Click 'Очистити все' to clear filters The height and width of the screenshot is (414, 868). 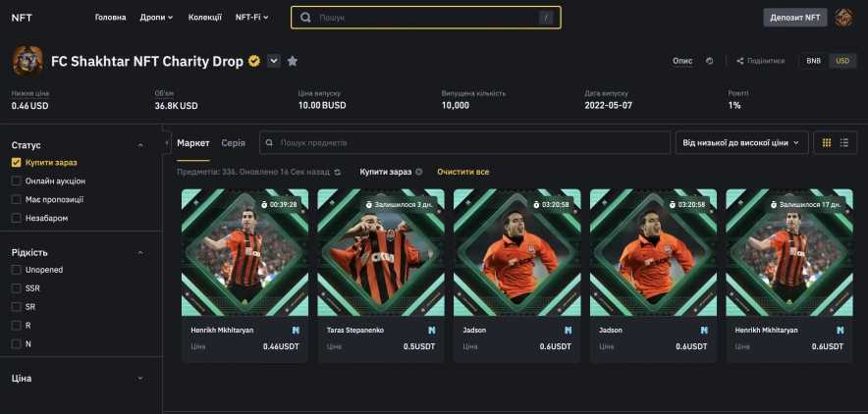463,172
